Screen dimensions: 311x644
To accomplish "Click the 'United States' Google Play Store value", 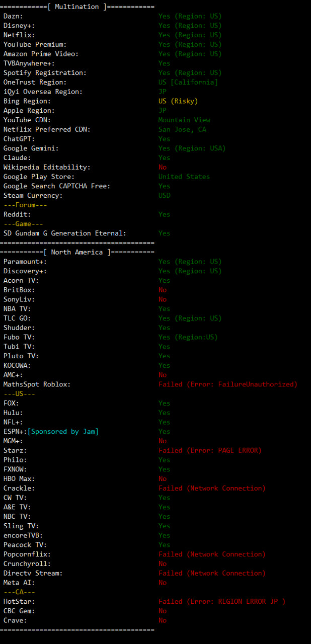I will (x=184, y=177).
